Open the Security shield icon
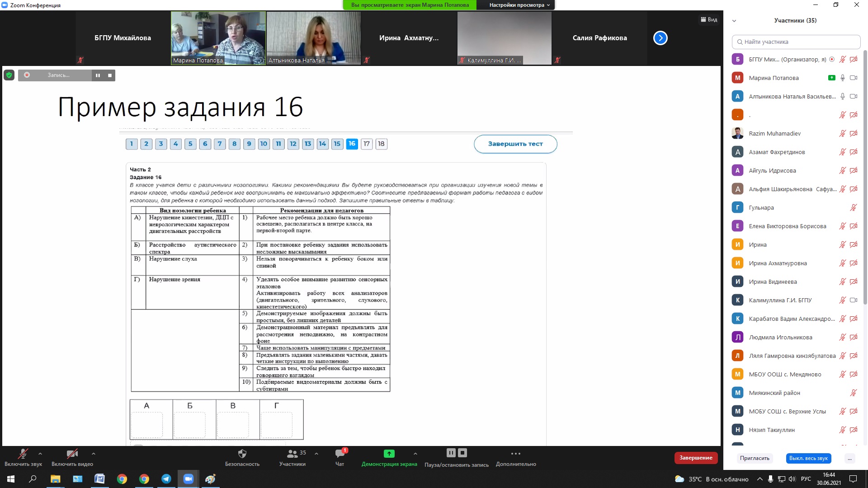The width and height of the screenshot is (868, 488). (242, 454)
